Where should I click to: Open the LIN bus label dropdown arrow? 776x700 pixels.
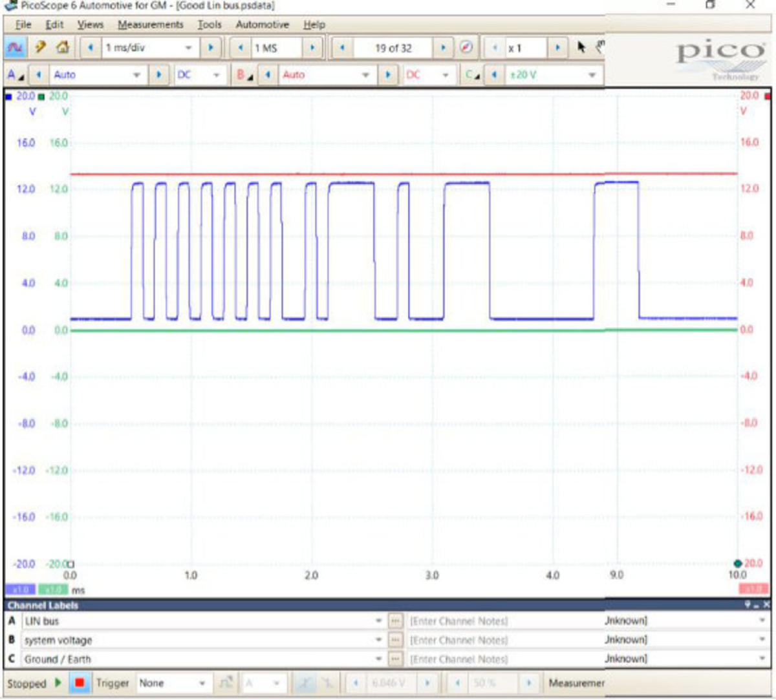(378, 621)
